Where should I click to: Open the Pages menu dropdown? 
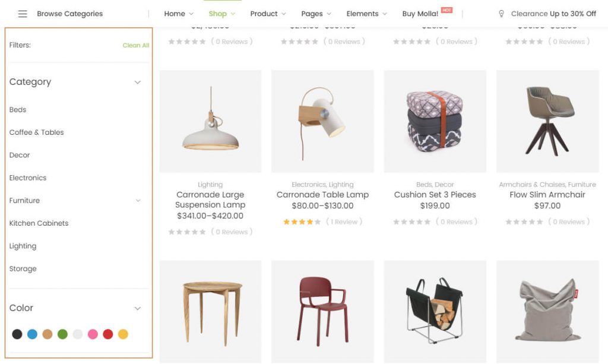point(316,14)
